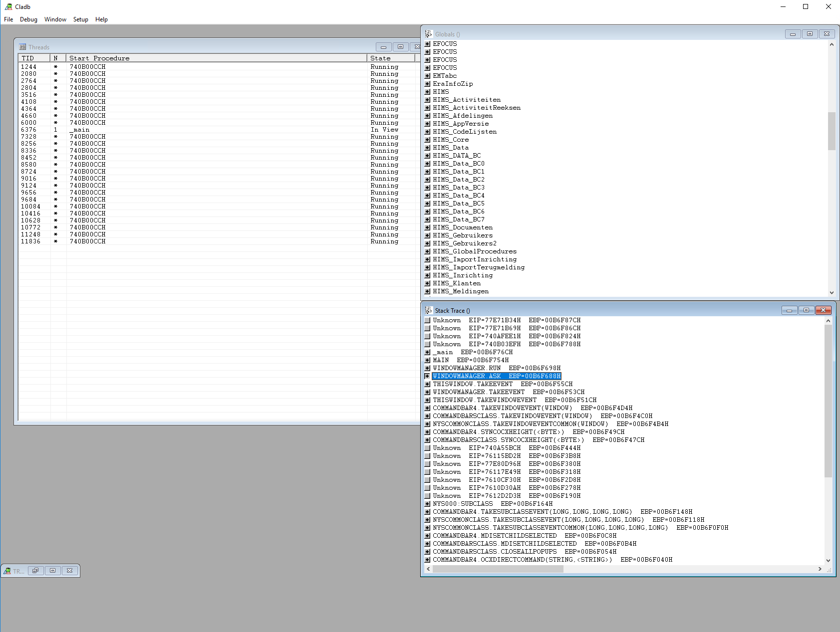Expand the HIMS_Core global node
840x632 pixels.
point(427,140)
